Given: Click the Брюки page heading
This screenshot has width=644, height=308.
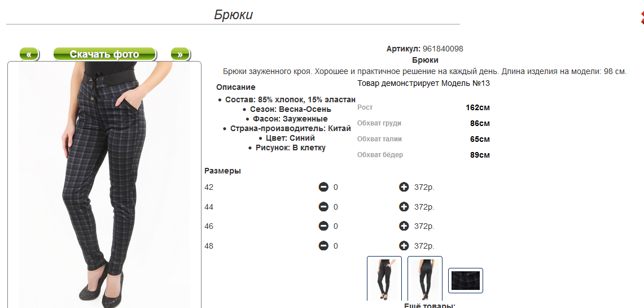Looking at the screenshot, I should [233, 15].
